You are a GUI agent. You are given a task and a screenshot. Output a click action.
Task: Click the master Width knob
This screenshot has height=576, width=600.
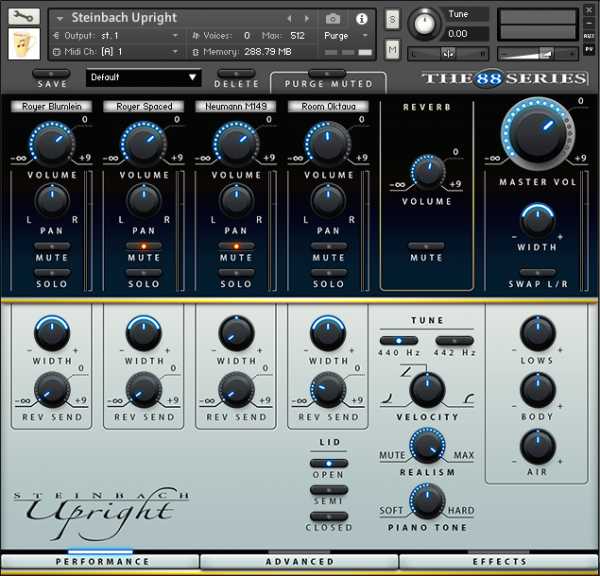[x=537, y=221]
